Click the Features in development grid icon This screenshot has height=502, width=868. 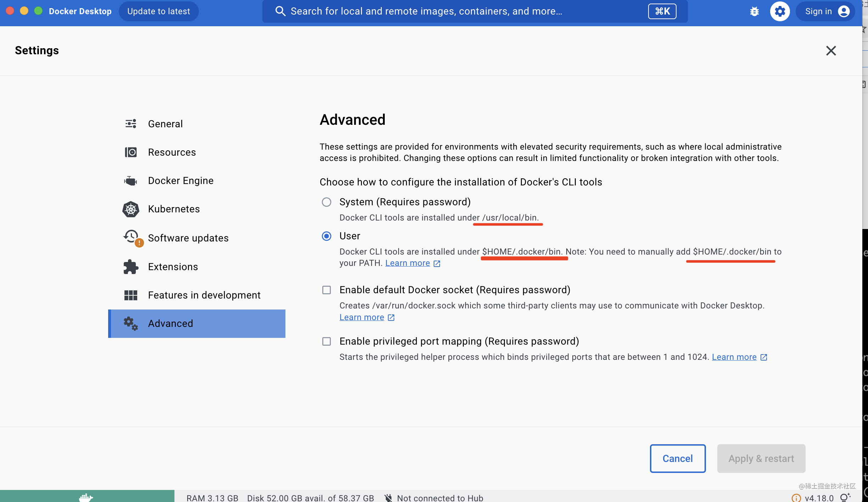point(130,295)
